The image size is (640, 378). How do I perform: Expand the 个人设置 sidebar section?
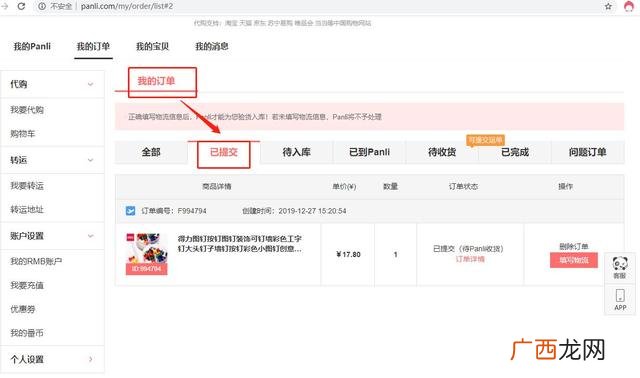pyautogui.click(x=91, y=359)
